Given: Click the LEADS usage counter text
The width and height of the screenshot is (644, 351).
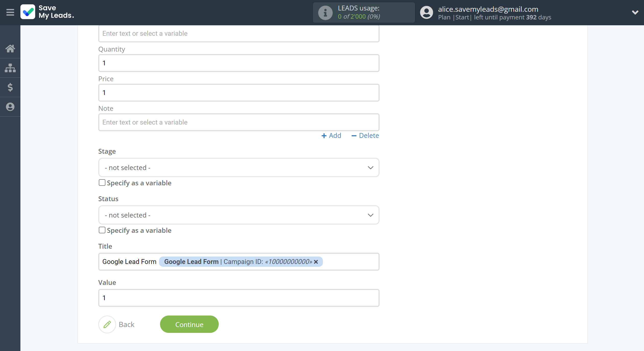Looking at the screenshot, I should (359, 17).
